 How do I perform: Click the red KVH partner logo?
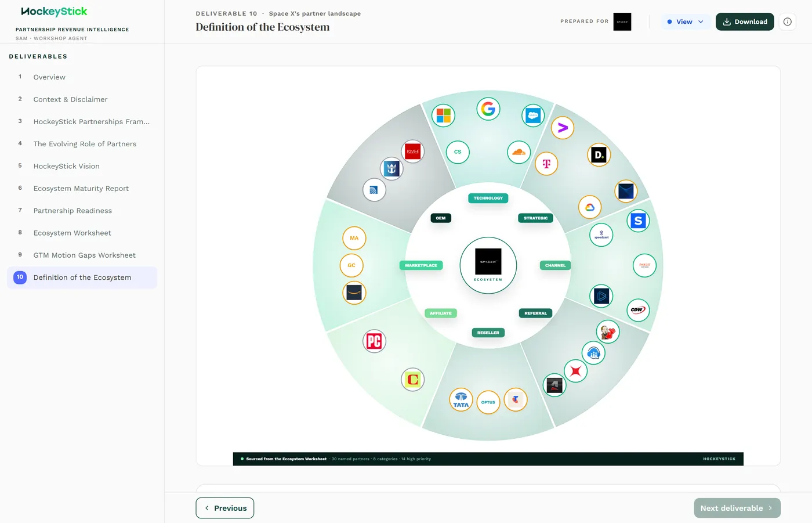click(413, 152)
